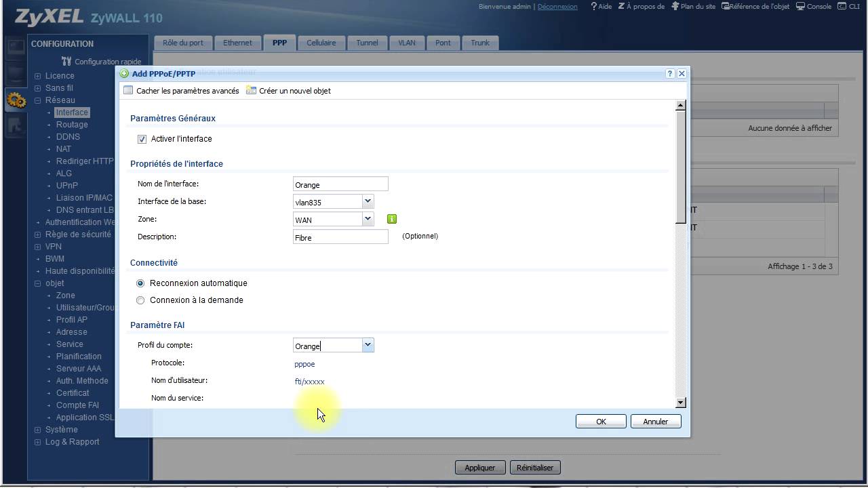This screenshot has width=868, height=488.
Task: Collapse the objet tree node
Action: pyautogui.click(x=38, y=283)
